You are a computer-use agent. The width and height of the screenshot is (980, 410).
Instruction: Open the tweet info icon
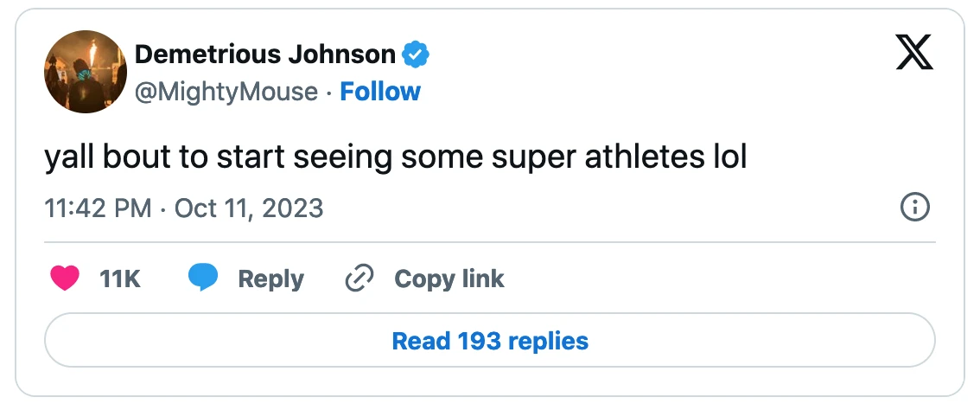click(914, 208)
